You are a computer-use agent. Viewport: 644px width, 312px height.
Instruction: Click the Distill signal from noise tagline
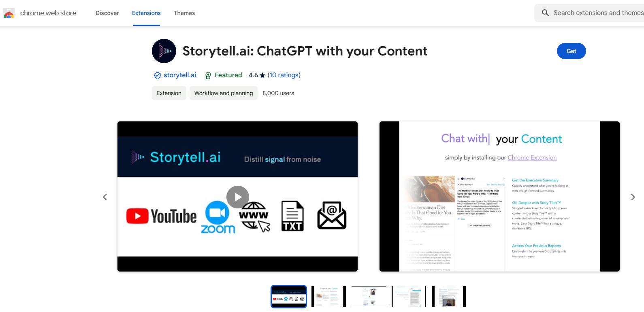click(x=282, y=159)
